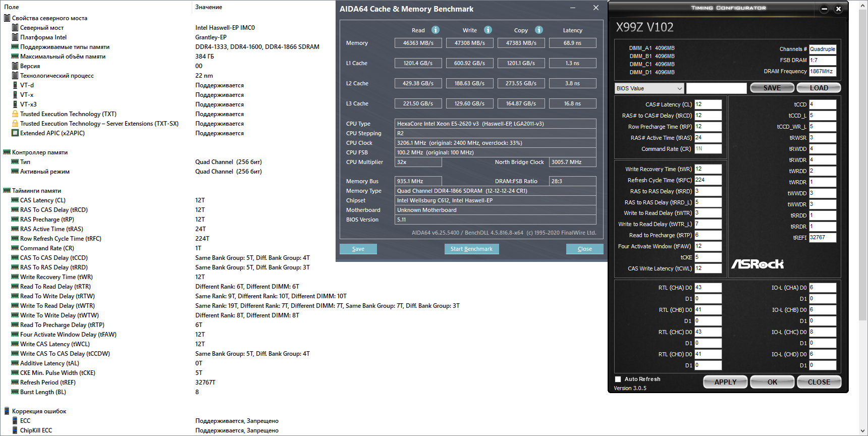Click the IO-L (CHC) D0 value field
The height and width of the screenshot is (436, 868).
click(823, 332)
